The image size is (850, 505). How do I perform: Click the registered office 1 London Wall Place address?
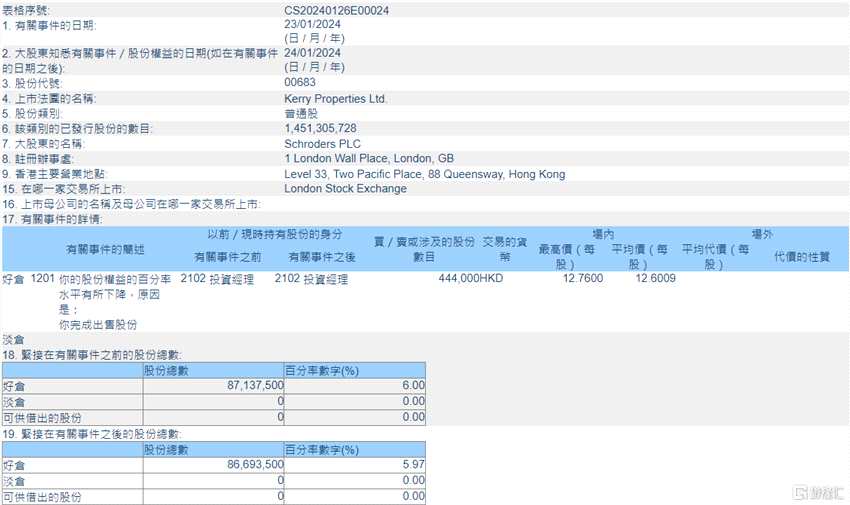click(x=369, y=159)
